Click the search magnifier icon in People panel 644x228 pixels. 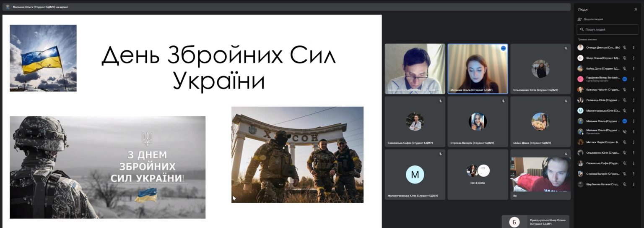[581, 30]
